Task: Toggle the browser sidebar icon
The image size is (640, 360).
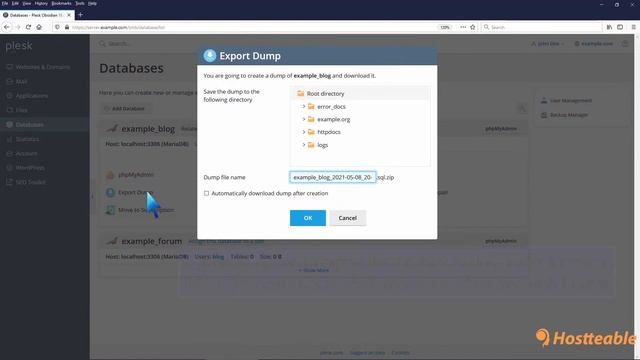Action: pyautogui.click(x=620, y=27)
